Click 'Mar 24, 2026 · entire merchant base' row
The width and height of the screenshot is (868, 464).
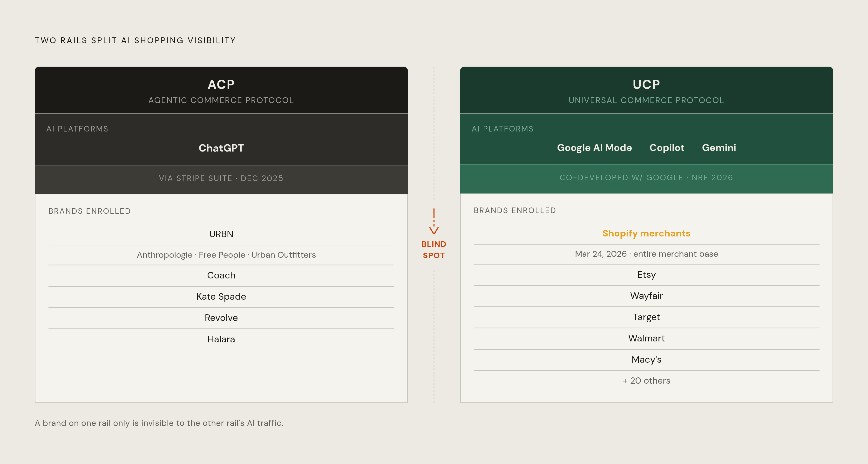coord(646,254)
